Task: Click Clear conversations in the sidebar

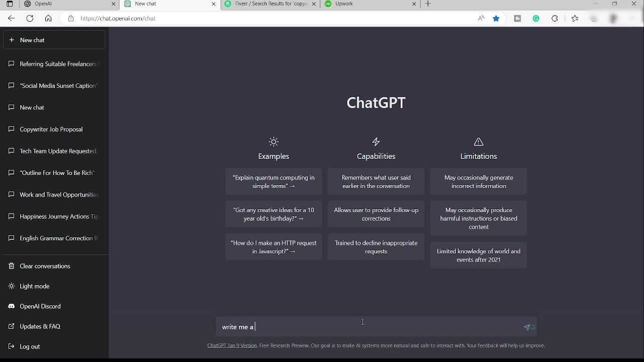Action: click(x=45, y=266)
